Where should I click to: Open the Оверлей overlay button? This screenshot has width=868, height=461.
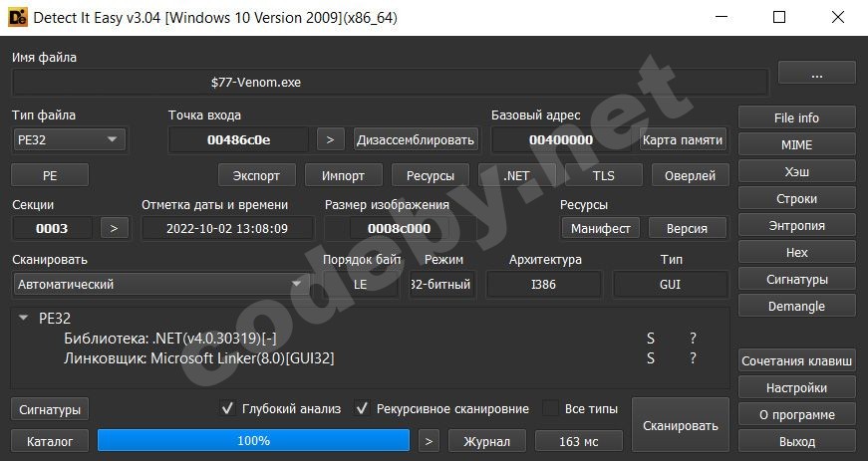pos(691,176)
